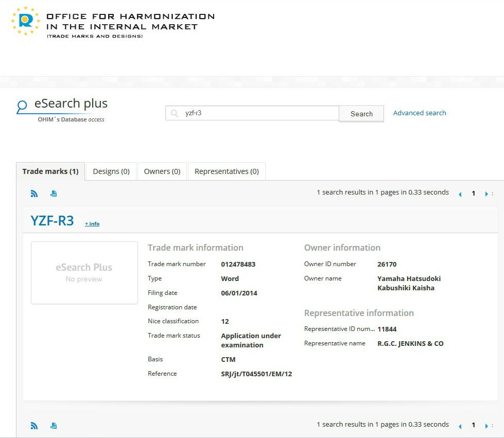
Task: Click the eSearch plus magnifier logo
Action: pos(22,107)
